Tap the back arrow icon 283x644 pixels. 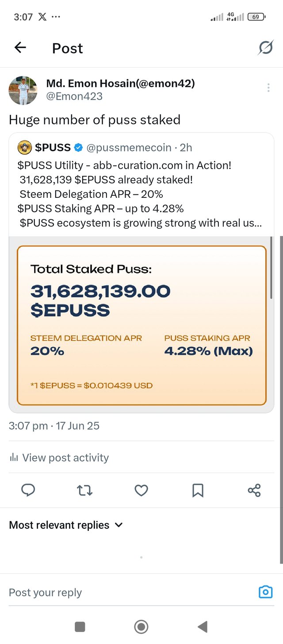[x=20, y=48]
